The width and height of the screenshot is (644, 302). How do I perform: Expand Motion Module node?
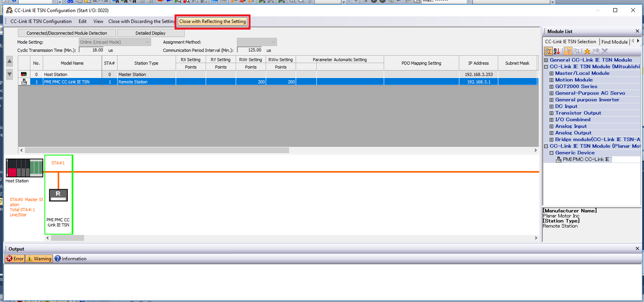[551, 80]
